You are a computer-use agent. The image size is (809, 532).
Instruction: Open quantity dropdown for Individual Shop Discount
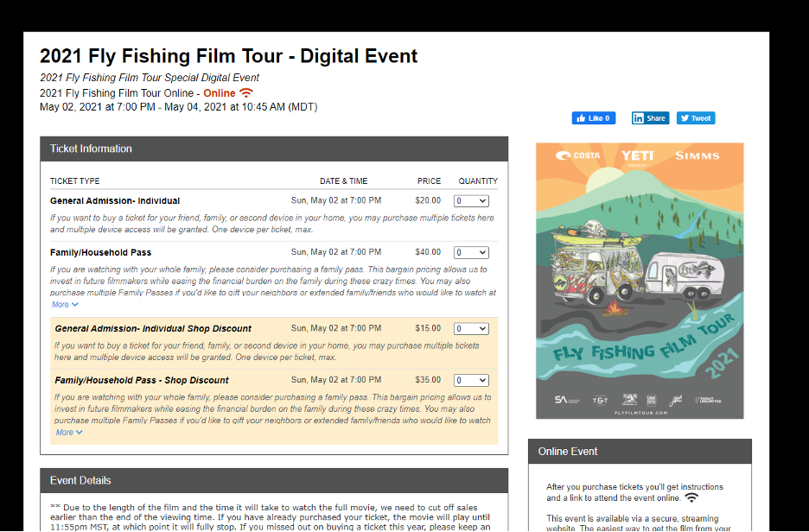coord(471,329)
